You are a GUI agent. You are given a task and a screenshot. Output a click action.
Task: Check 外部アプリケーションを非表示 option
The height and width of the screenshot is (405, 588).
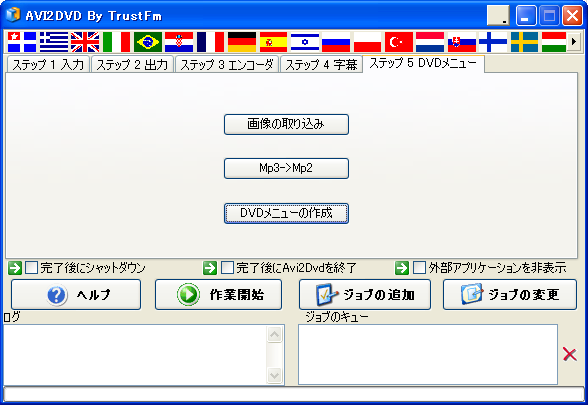point(419,268)
